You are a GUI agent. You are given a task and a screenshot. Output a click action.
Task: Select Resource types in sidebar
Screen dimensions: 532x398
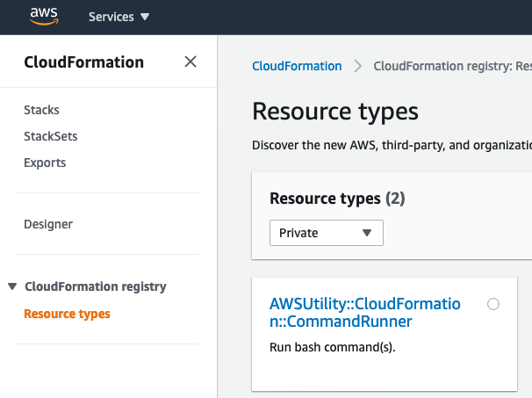coord(67,314)
